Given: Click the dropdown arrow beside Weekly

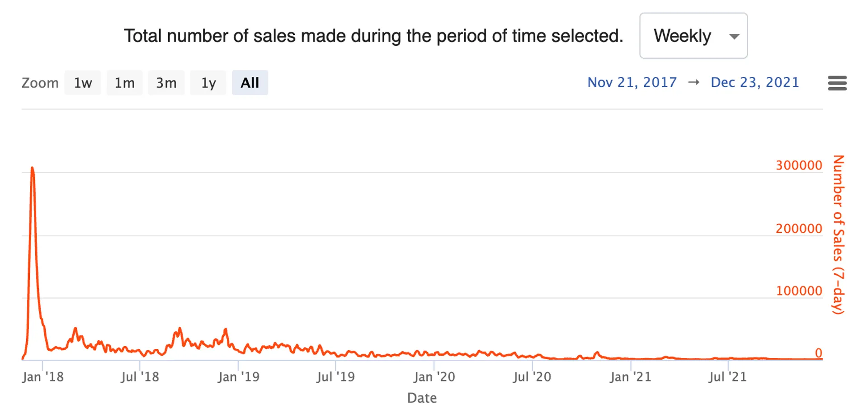Looking at the screenshot, I should click(x=734, y=36).
